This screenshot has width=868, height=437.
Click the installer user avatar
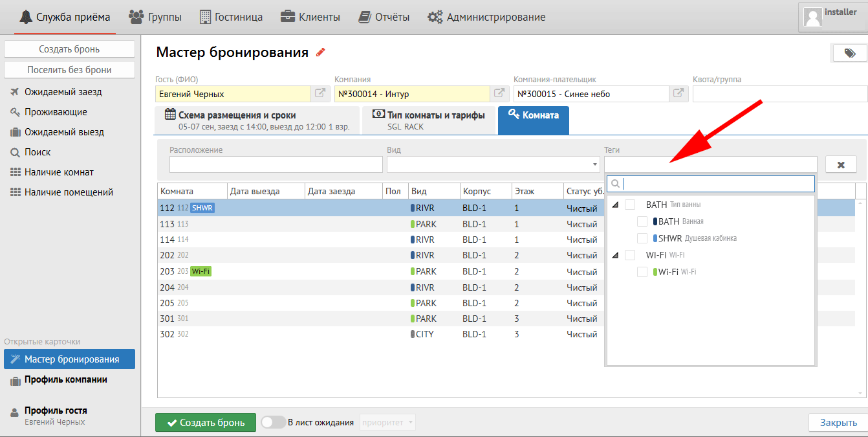coord(813,17)
